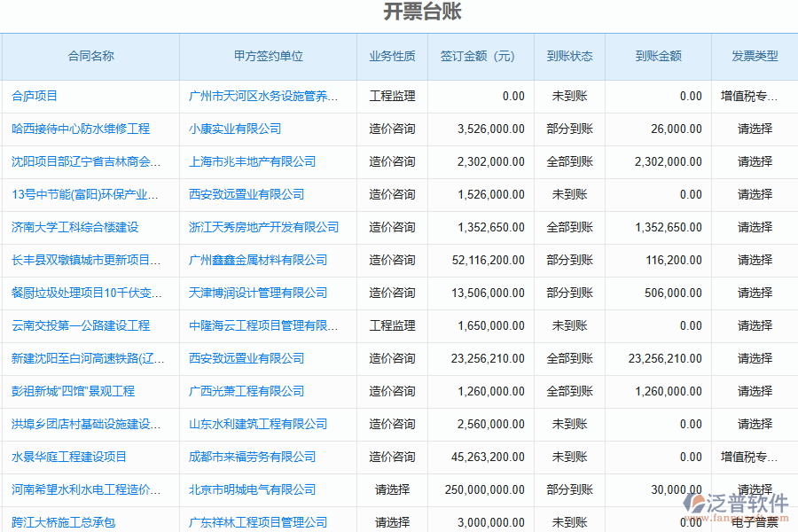Open the 业务性质 dropdown for 跨江大桥施工总承包
The height and width of the screenshot is (532, 798).
coord(391,522)
